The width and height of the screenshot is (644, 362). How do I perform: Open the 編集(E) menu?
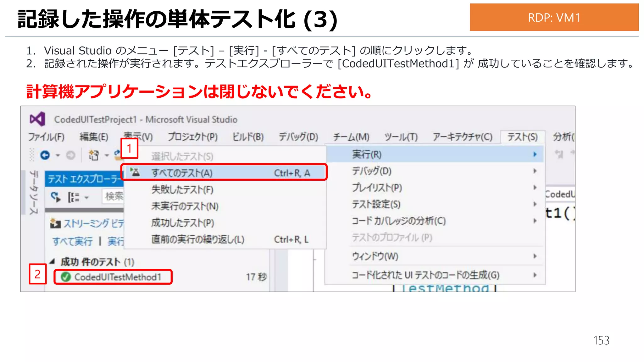[x=94, y=137]
